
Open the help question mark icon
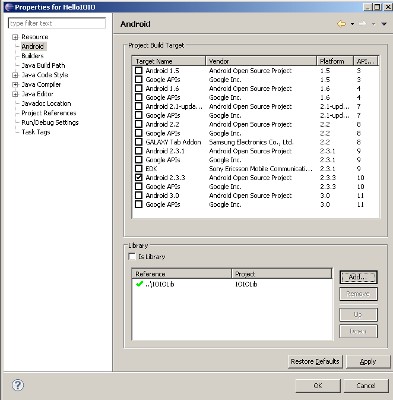point(18,385)
